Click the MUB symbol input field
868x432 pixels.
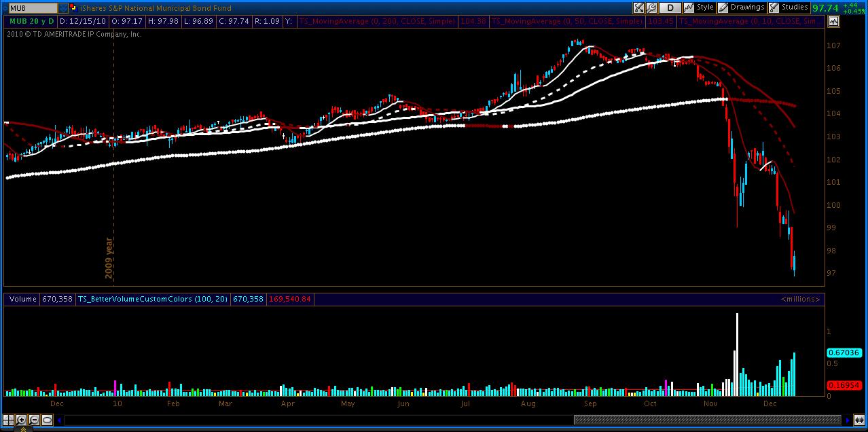(33, 8)
